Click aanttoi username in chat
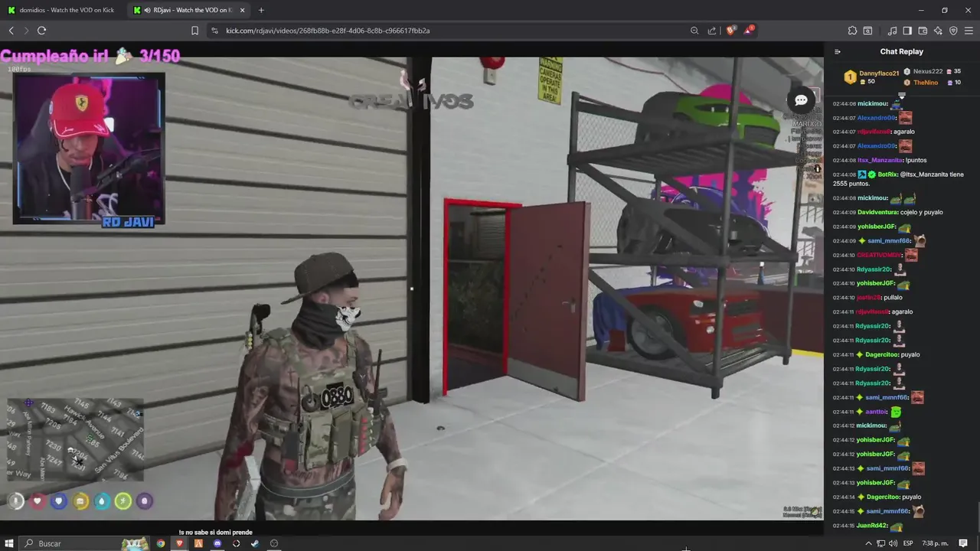980x551 pixels. point(876,412)
